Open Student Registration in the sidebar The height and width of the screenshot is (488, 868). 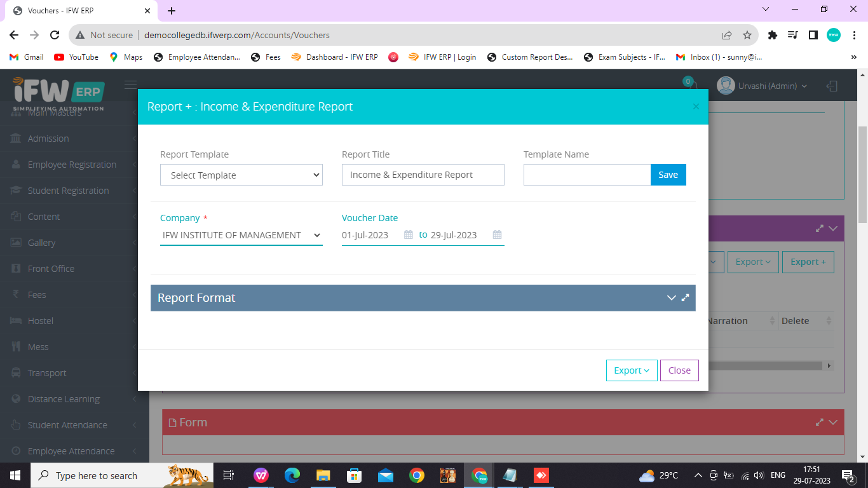pos(74,191)
